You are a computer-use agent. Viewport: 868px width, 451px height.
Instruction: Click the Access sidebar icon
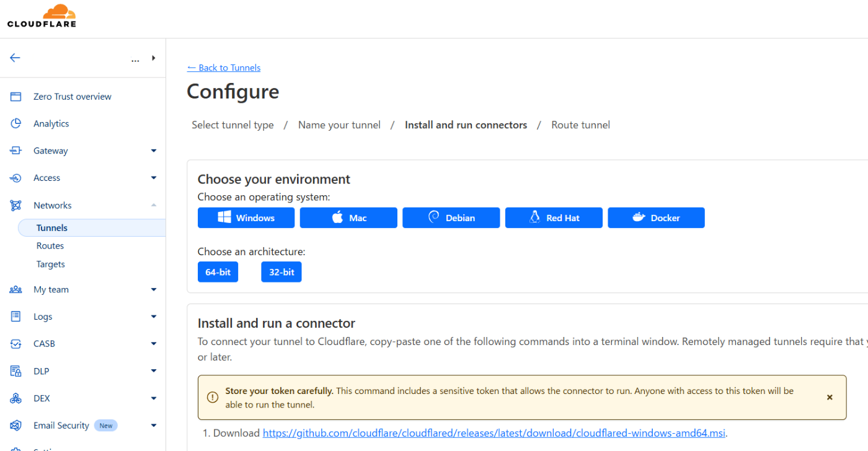tap(16, 178)
